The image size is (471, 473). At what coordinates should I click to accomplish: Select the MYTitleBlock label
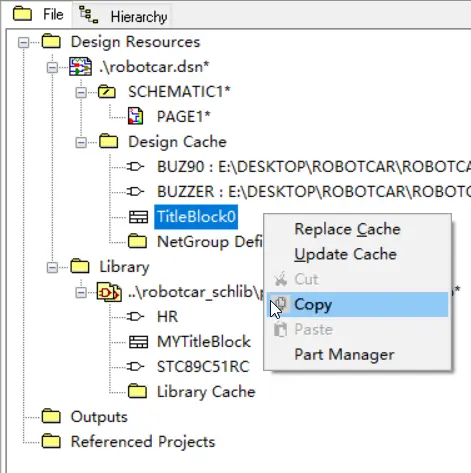click(204, 342)
